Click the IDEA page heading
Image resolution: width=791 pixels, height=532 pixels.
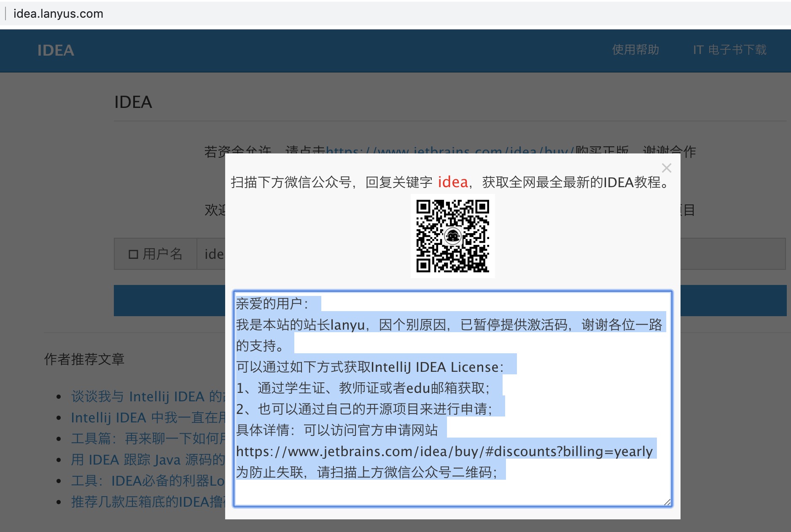coord(133,102)
